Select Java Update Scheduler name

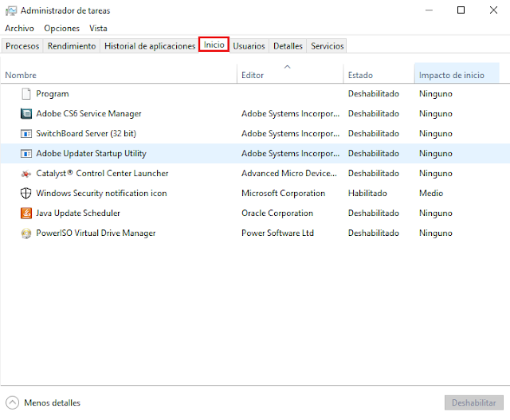click(x=78, y=213)
